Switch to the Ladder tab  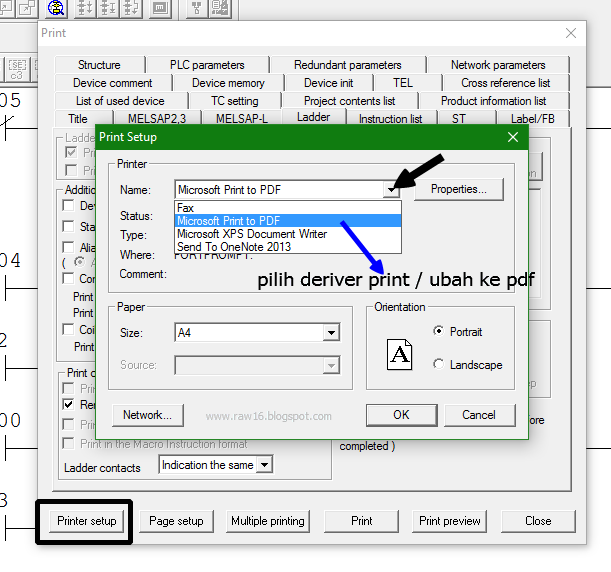pos(313,117)
